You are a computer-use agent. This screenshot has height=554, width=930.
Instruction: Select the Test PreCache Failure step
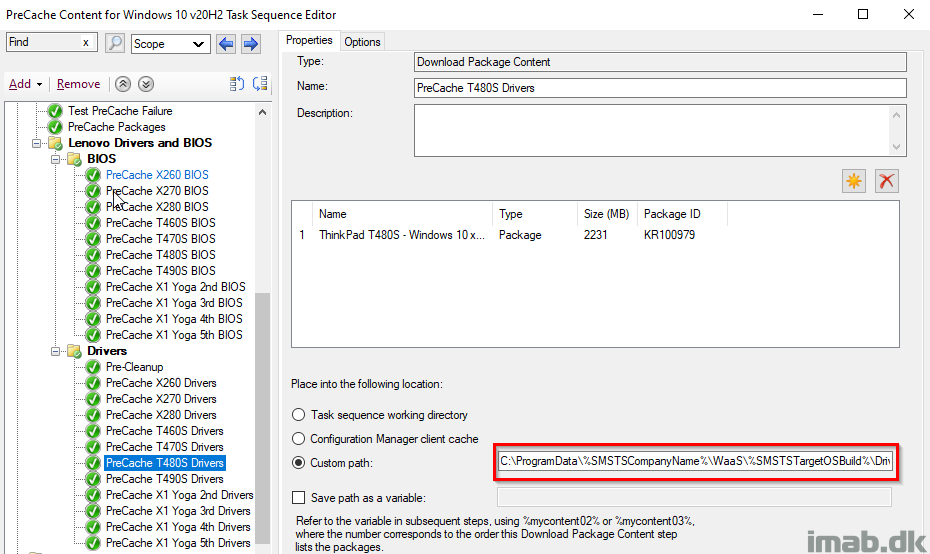pyautogui.click(x=120, y=111)
